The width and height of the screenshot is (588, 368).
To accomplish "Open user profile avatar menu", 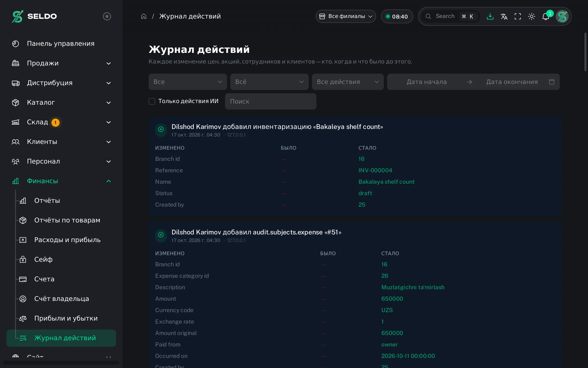I will coord(562,16).
